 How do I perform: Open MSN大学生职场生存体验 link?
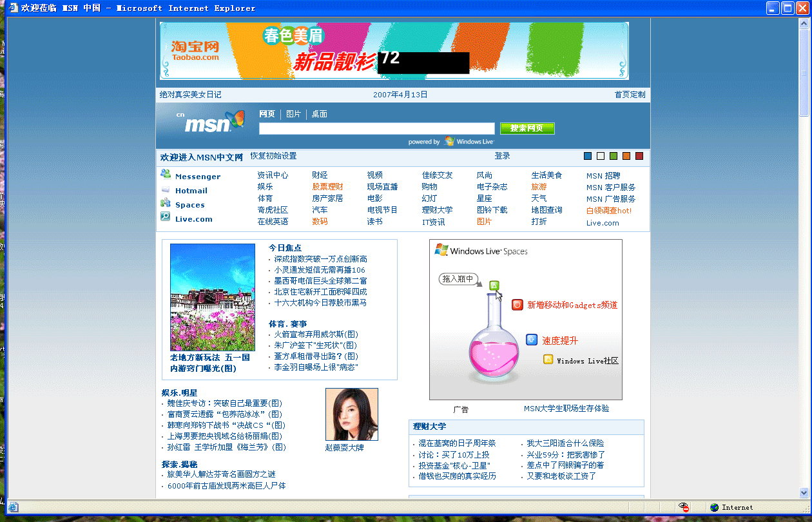[x=566, y=409]
